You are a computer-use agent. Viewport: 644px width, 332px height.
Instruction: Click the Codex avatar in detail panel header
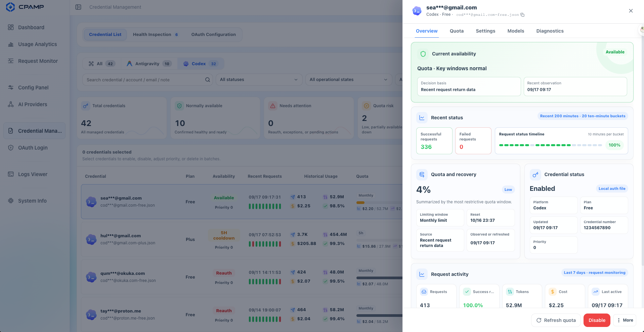click(417, 11)
